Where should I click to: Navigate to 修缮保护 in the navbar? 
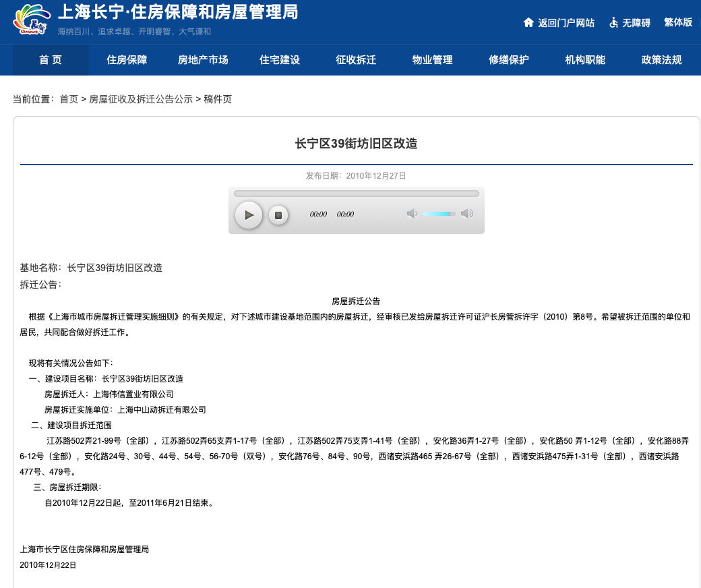tap(509, 60)
